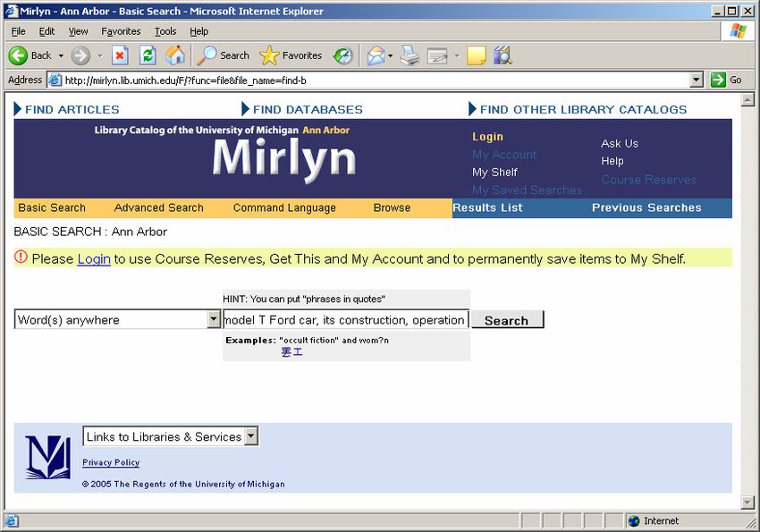Open the Results List tab

[x=487, y=207]
